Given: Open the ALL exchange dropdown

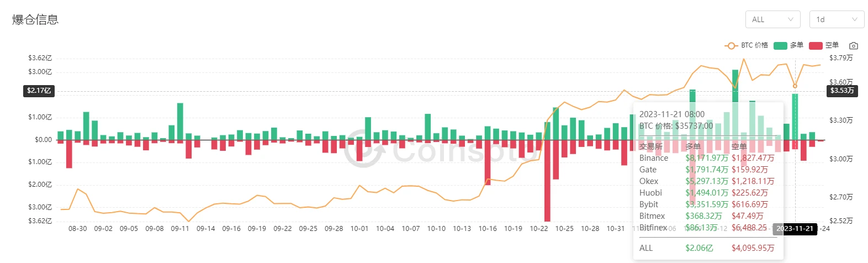Looking at the screenshot, I should [772, 19].
